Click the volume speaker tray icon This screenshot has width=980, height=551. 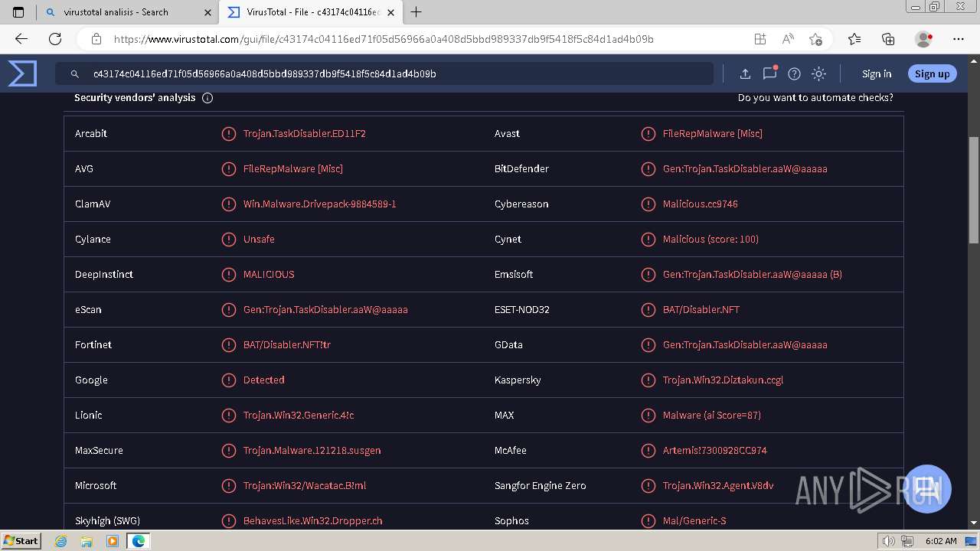coord(889,541)
